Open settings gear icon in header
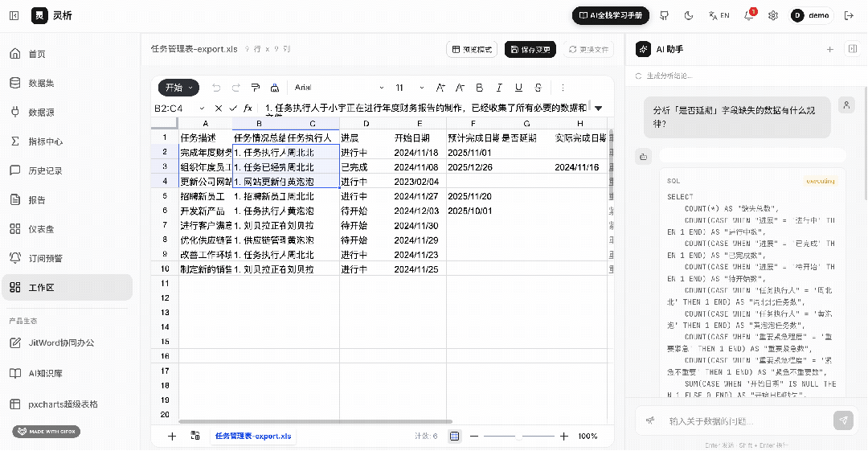The height and width of the screenshot is (451, 868). (773, 15)
